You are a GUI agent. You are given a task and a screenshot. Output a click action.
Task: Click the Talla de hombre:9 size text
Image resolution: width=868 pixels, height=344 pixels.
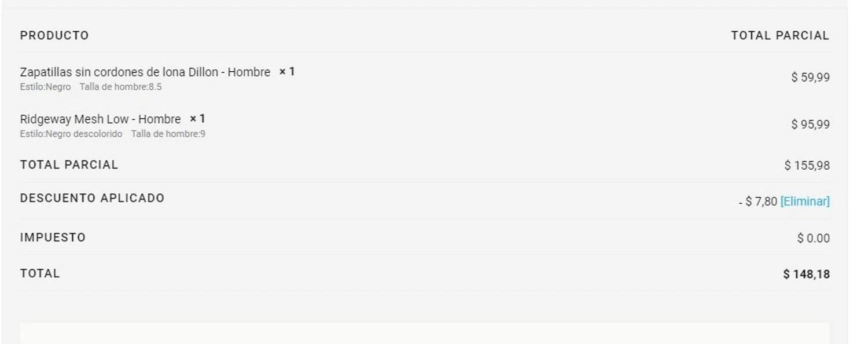click(x=168, y=134)
